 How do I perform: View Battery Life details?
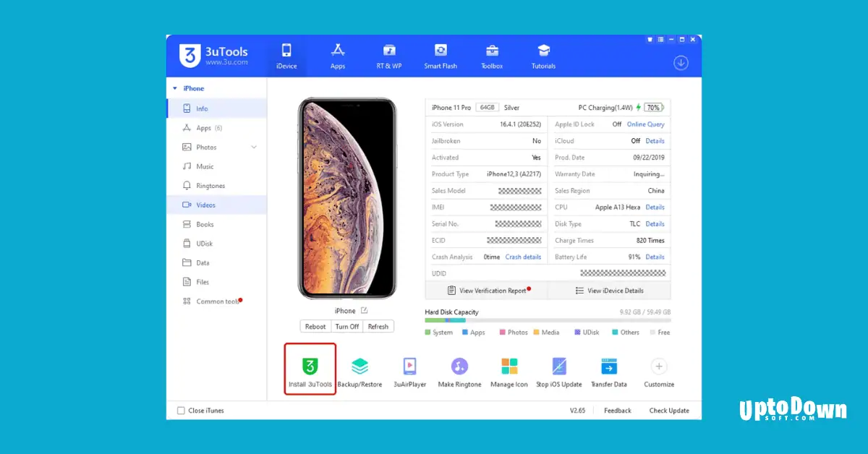pyautogui.click(x=655, y=257)
